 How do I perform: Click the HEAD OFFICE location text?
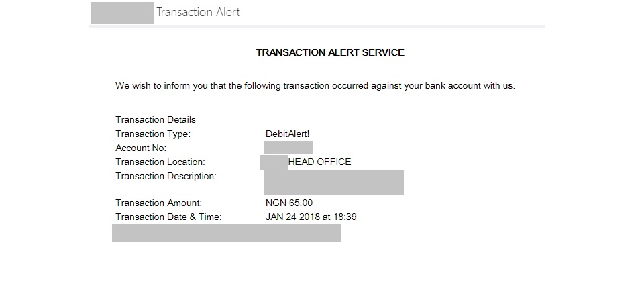(x=319, y=162)
